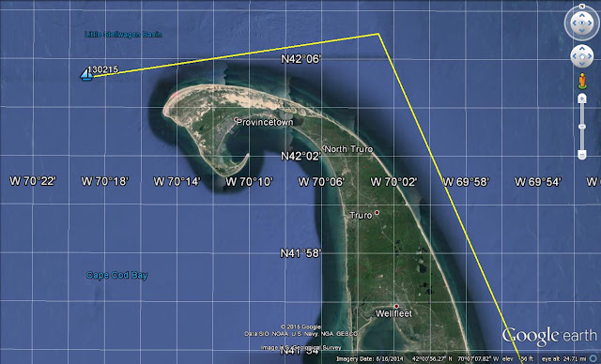
Task: Click the Imagery Date 6/16/2014 status text
Action: click(369, 359)
